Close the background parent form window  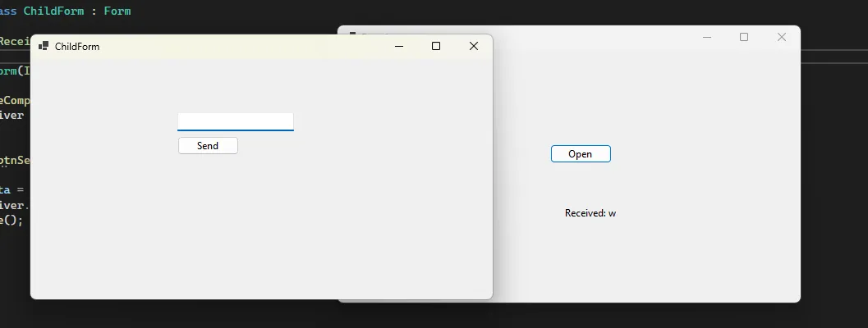(x=781, y=37)
